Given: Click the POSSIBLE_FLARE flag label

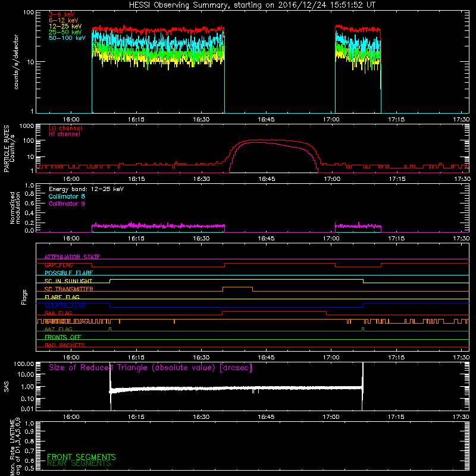Looking at the screenshot, I should [68, 273].
